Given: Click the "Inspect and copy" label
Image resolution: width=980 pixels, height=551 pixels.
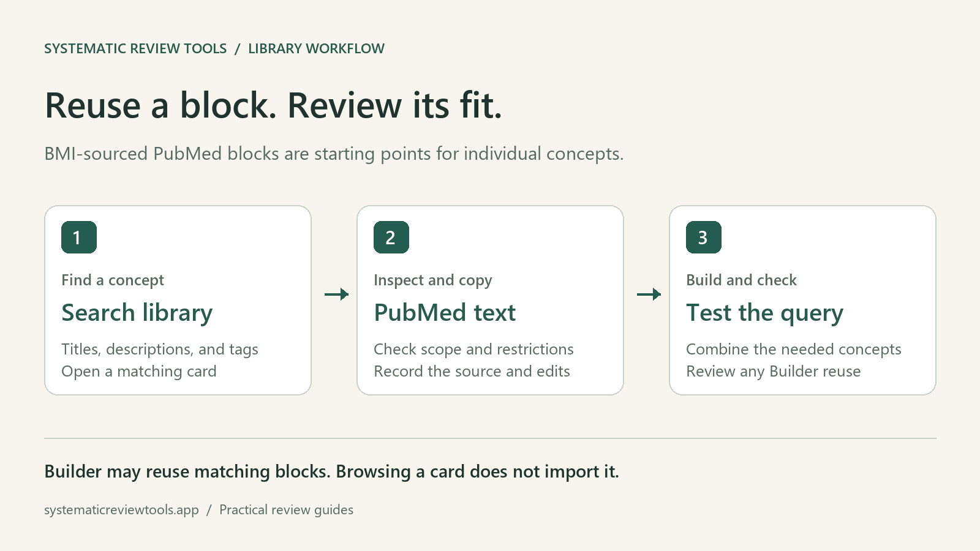Looking at the screenshot, I should pyautogui.click(x=433, y=280).
